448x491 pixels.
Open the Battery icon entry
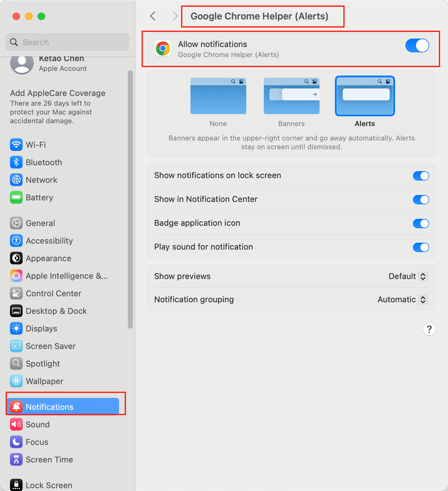point(16,197)
